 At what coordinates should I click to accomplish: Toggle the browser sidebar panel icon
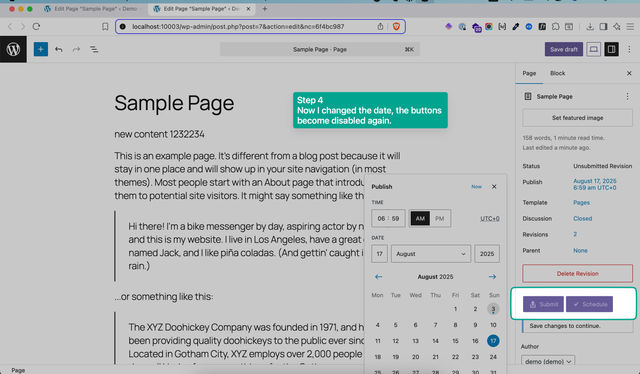(x=603, y=27)
